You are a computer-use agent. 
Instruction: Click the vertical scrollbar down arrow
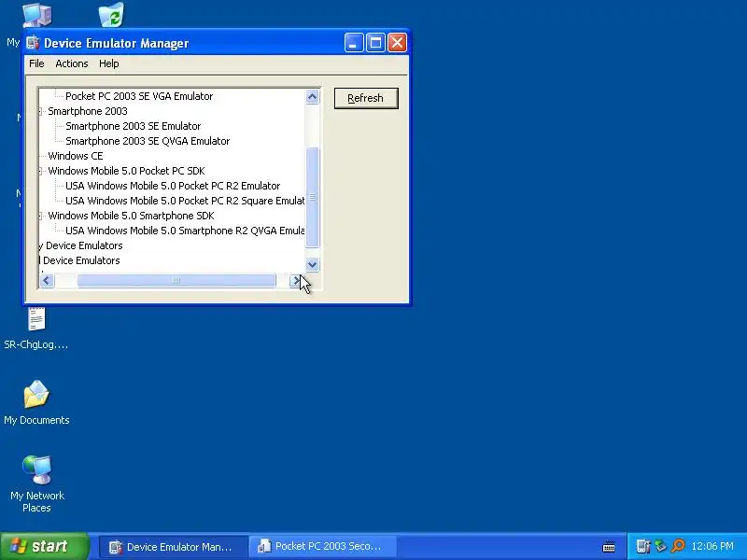click(x=312, y=265)
